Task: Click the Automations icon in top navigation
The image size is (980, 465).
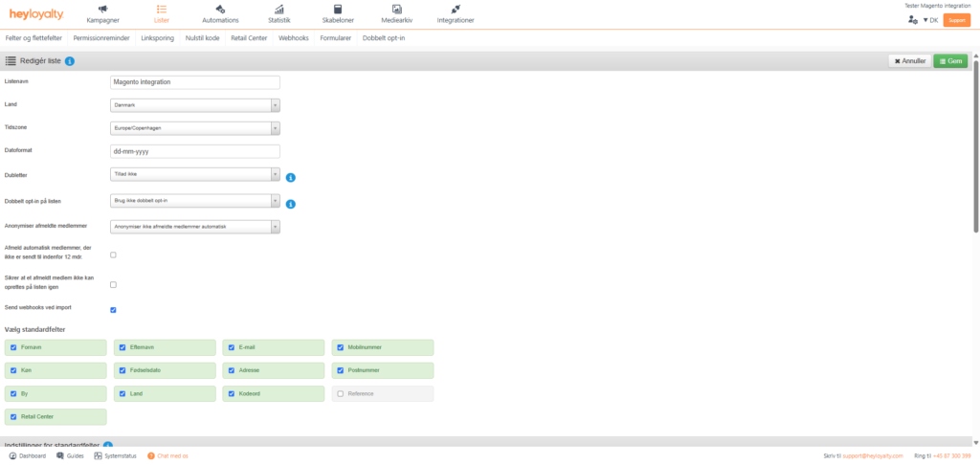Action: 220,9
